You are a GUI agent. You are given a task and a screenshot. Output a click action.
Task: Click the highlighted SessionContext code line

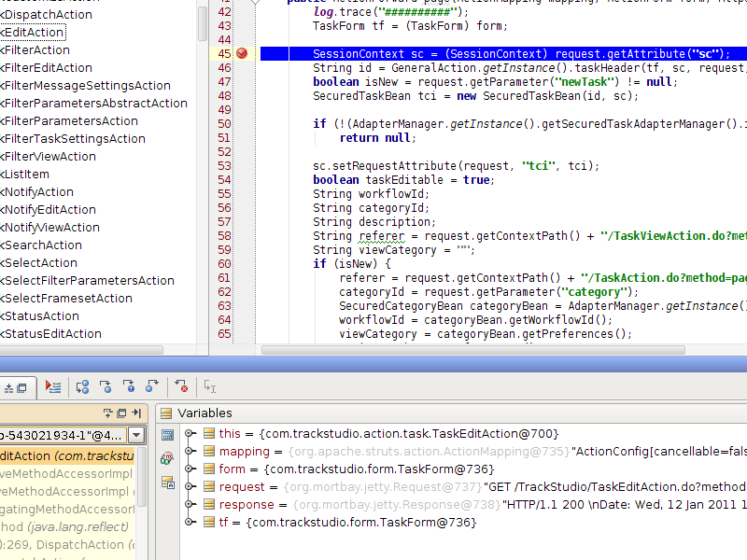(503, 54)
